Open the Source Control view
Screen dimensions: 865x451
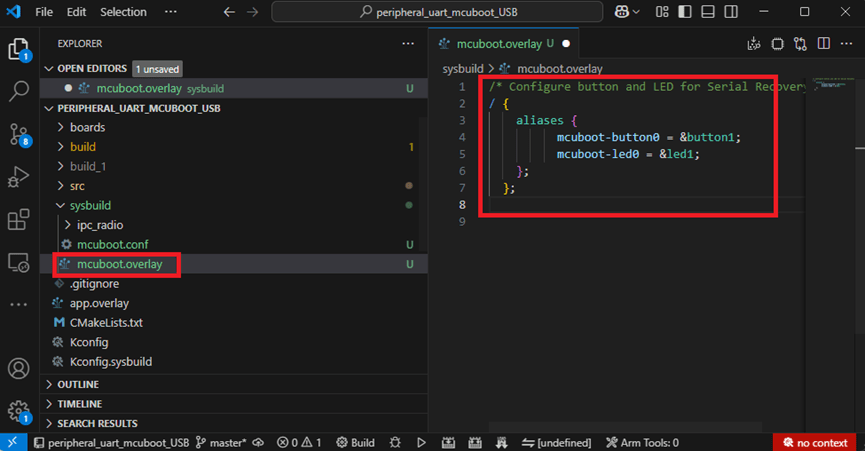click(x=18, y=134)
